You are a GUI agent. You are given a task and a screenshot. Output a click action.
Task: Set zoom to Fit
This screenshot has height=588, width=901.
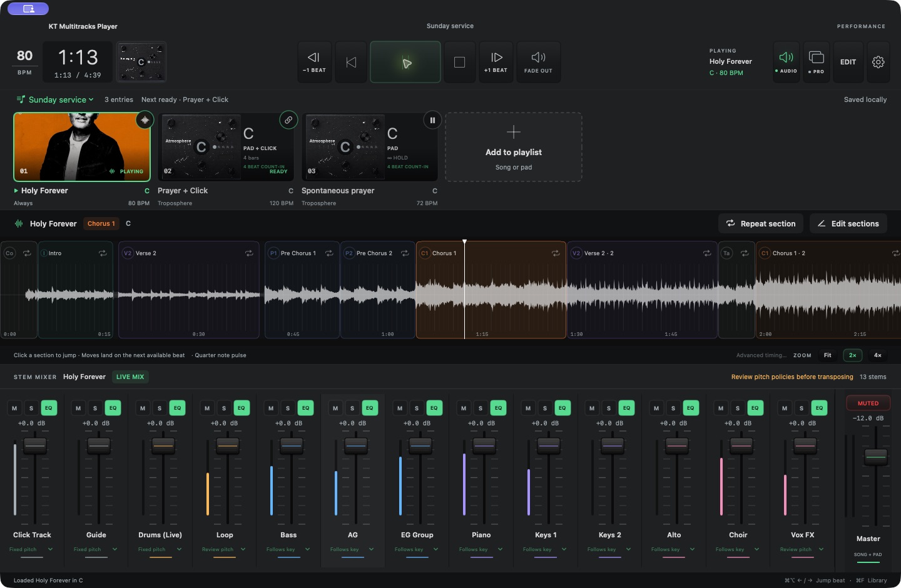(x=827, y=355)
